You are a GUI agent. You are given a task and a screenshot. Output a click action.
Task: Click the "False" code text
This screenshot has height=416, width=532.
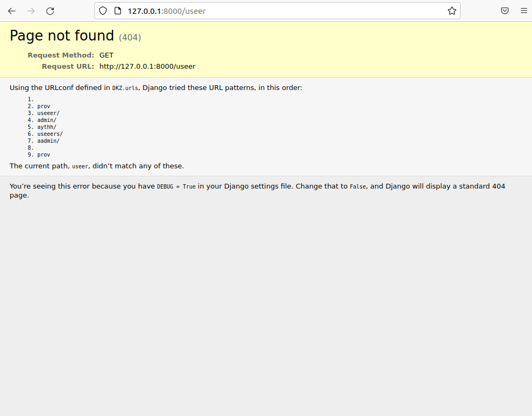click(358, 186)
